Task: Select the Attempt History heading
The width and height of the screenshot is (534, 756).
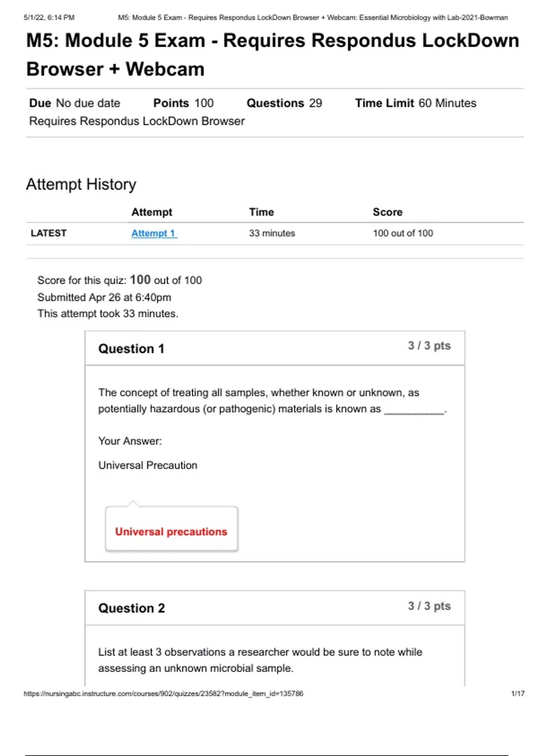Action: [81, 184]
